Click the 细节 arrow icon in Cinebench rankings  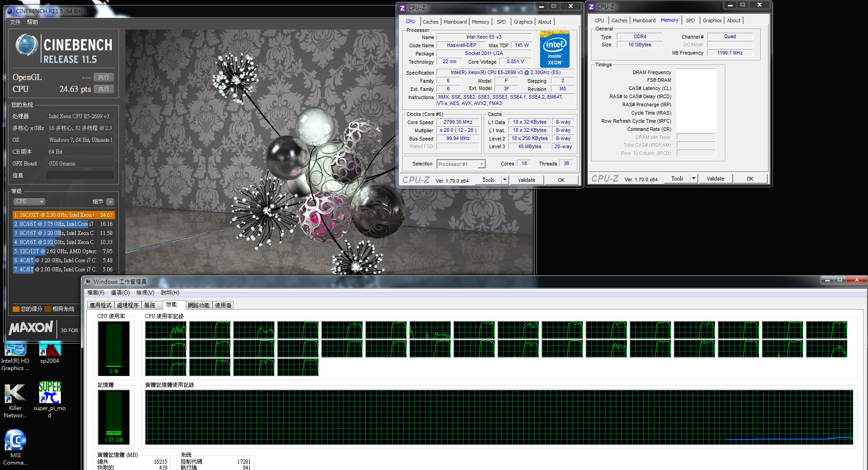click(110, 202)
